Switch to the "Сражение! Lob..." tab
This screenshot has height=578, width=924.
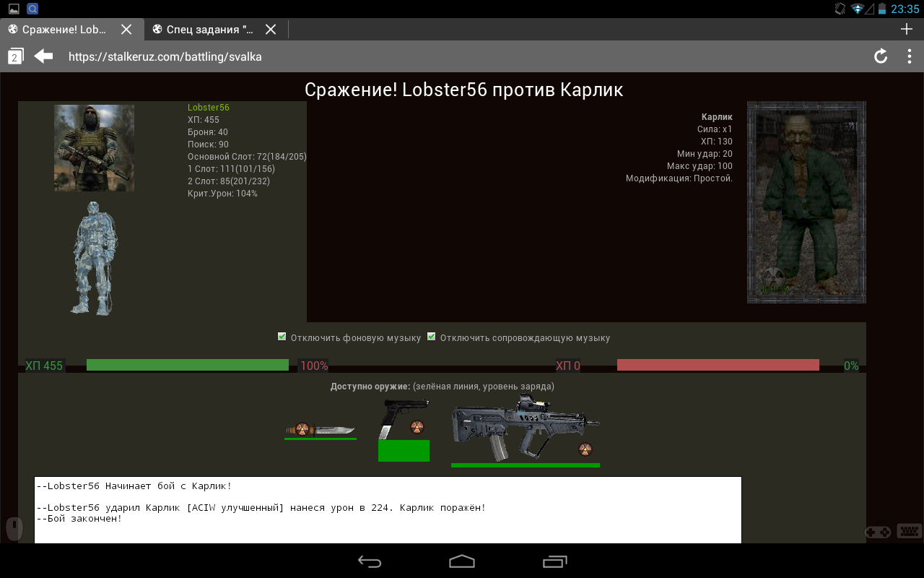coord(64,30)
